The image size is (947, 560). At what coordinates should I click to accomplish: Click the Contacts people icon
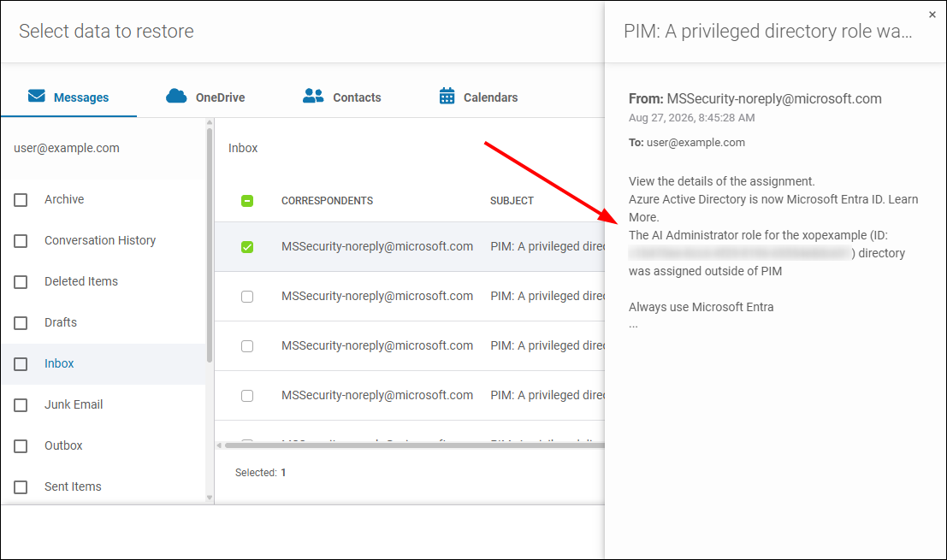[313, 96]
